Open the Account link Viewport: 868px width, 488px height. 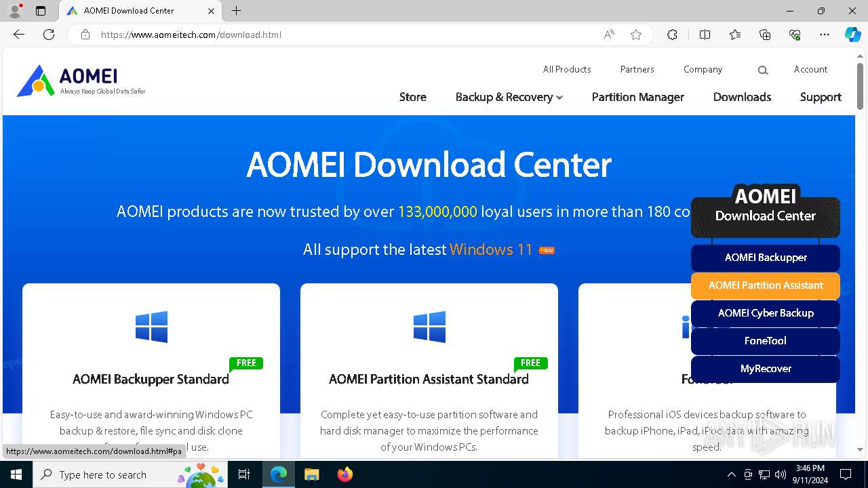coord(811,69)
